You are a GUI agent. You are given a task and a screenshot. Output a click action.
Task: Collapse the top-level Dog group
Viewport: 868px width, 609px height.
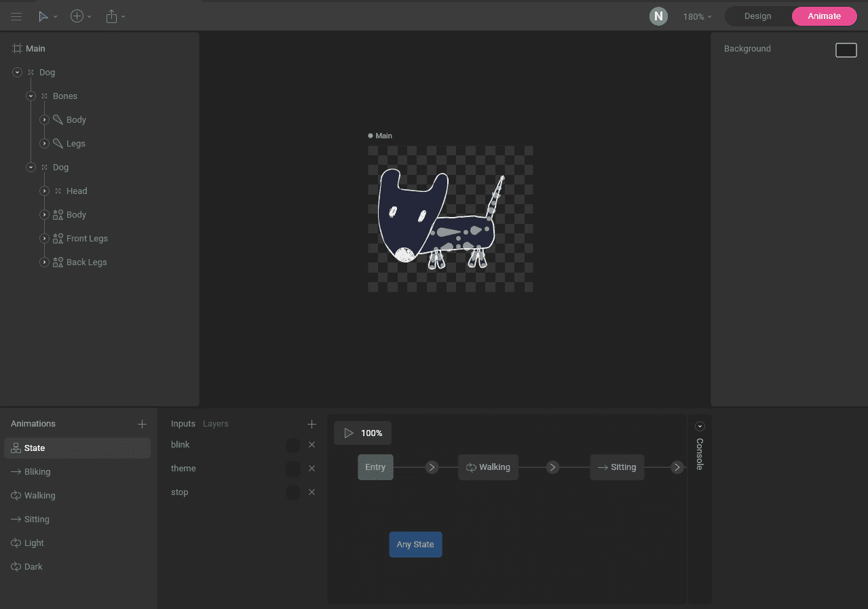pyautogui.click(x=17, y=73)
